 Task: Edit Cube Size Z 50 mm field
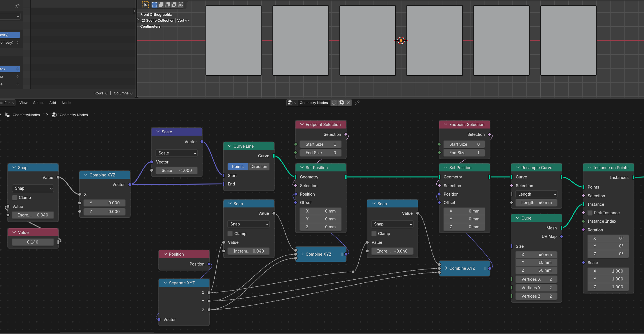point(536,270)
